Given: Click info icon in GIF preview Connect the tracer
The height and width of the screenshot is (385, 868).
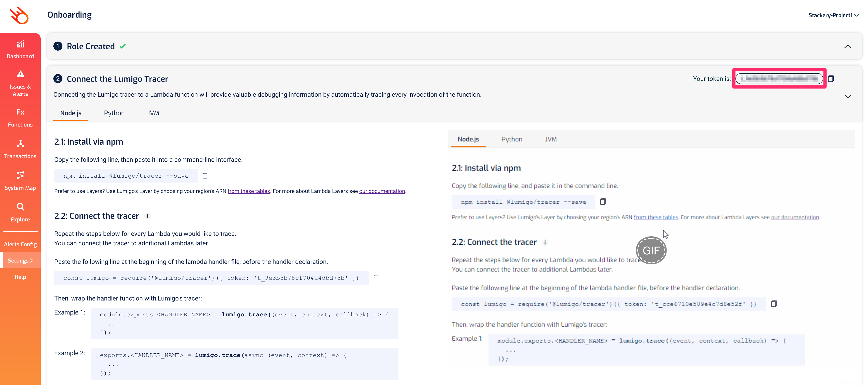Looking at the screenshot, I should coord(545,242).
